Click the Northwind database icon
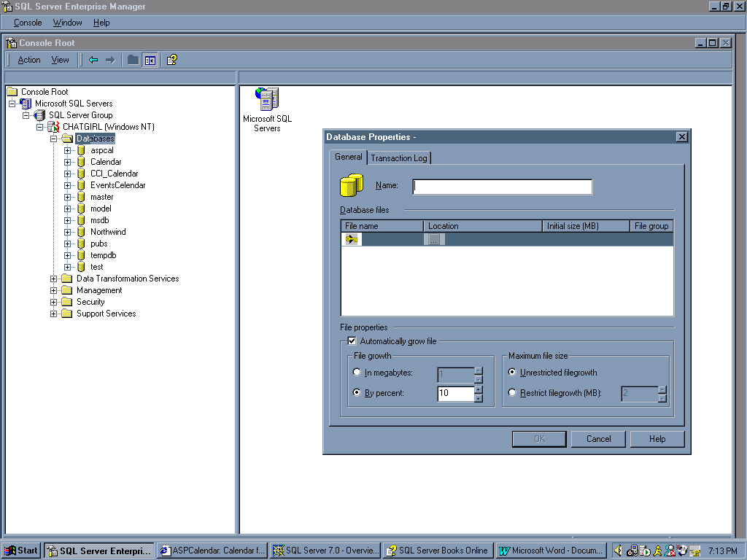 (82, 232)
